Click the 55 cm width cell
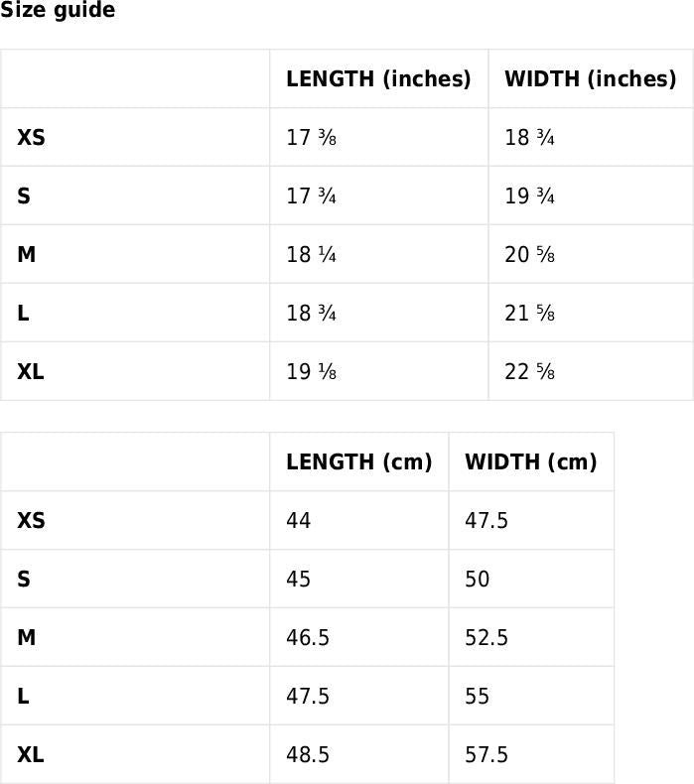The width and height of the screenshot is (694, 784). coord(477,697)
